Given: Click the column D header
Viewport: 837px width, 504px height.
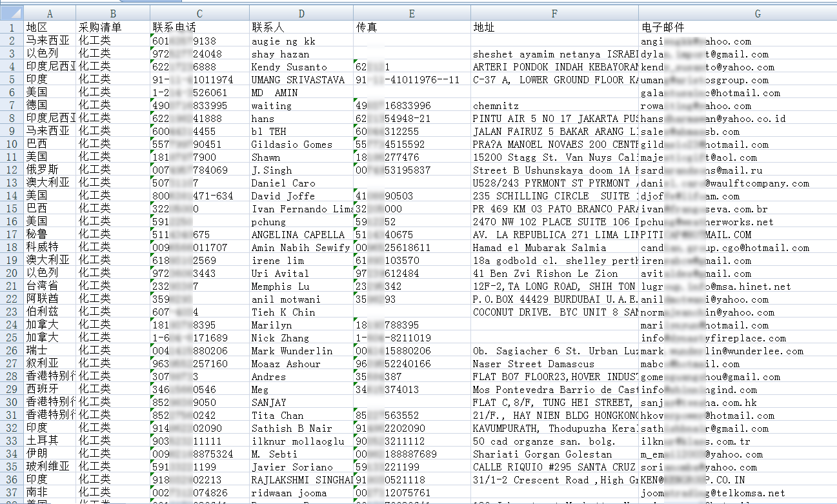Looking at the screenshot, I should [x=301, y=14].
